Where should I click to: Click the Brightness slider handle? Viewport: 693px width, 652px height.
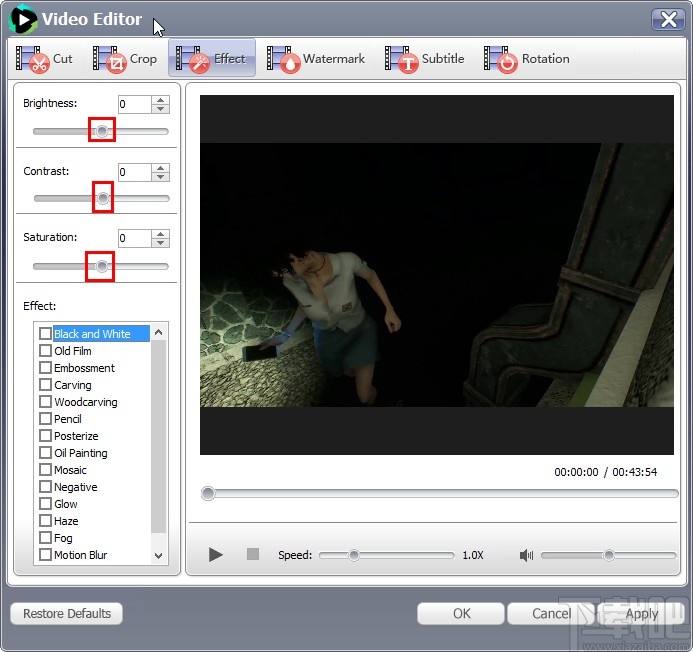pos(102,131)
